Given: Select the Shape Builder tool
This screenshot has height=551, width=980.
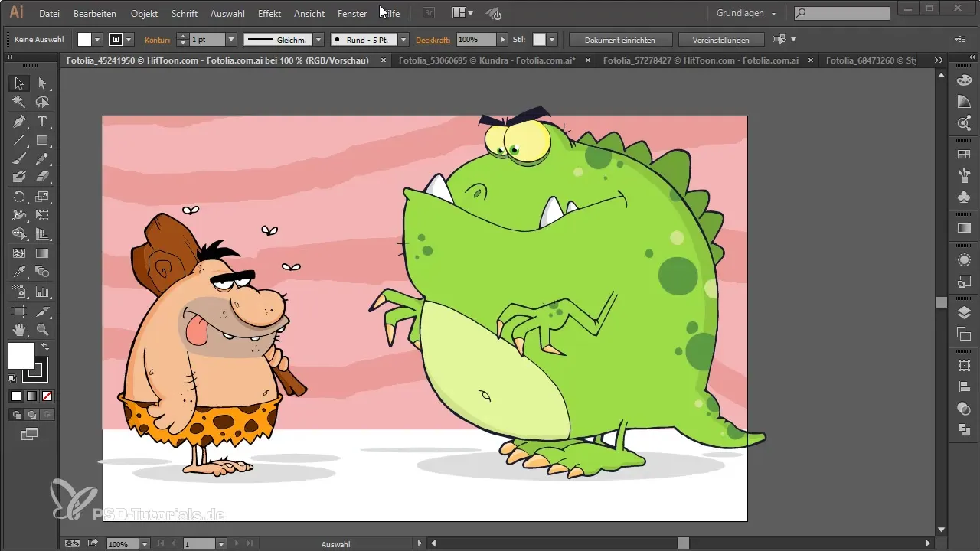Looking at the screenshot, I should pyautogui.click(x=20, y=234).
